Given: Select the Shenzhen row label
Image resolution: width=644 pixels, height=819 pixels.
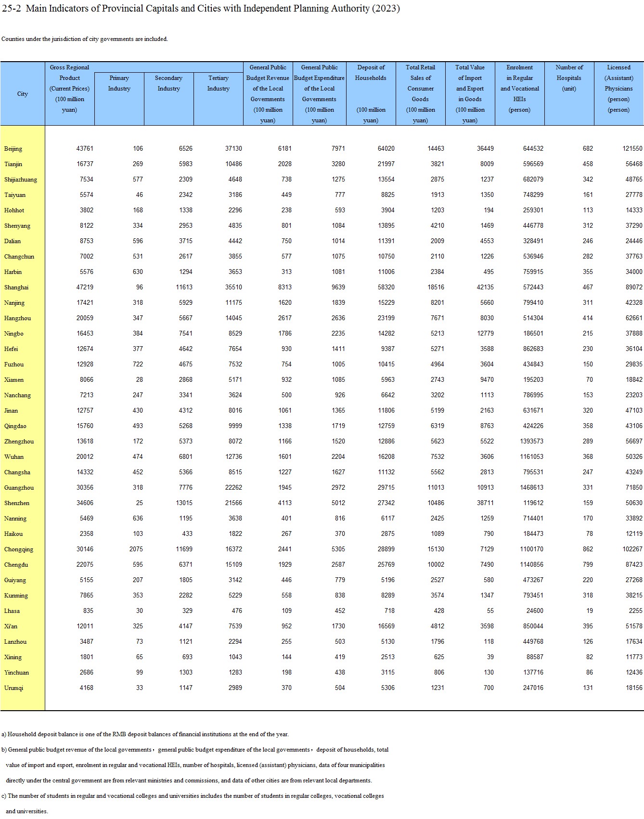Looking at the screenshot, I should 17,503.
